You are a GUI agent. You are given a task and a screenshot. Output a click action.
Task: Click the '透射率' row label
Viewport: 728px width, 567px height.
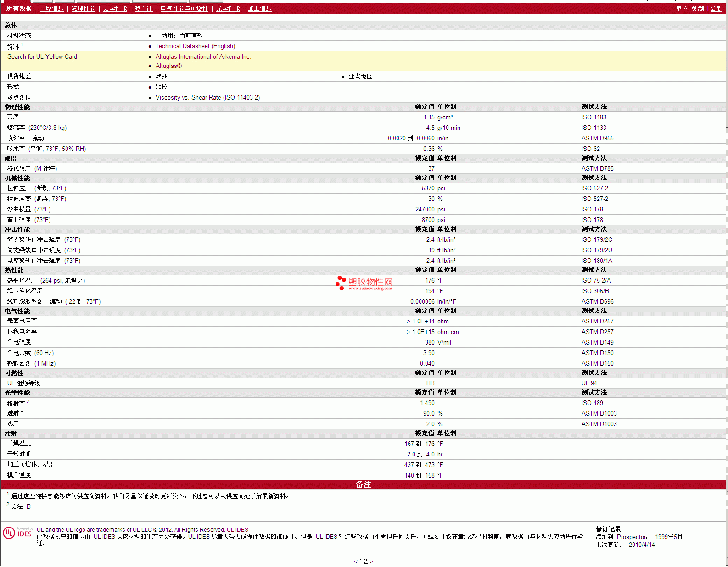pyautogui.click(x=16, y=413)
